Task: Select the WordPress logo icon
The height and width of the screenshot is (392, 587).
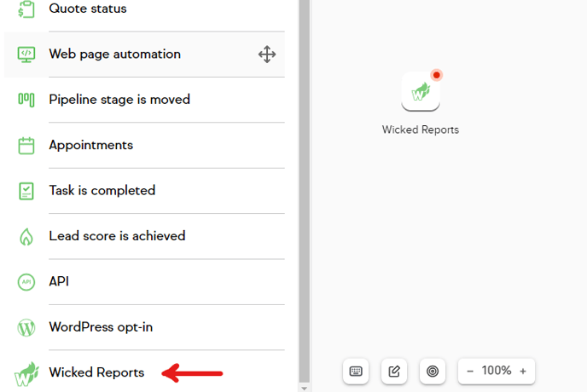Action: [26, 328]
